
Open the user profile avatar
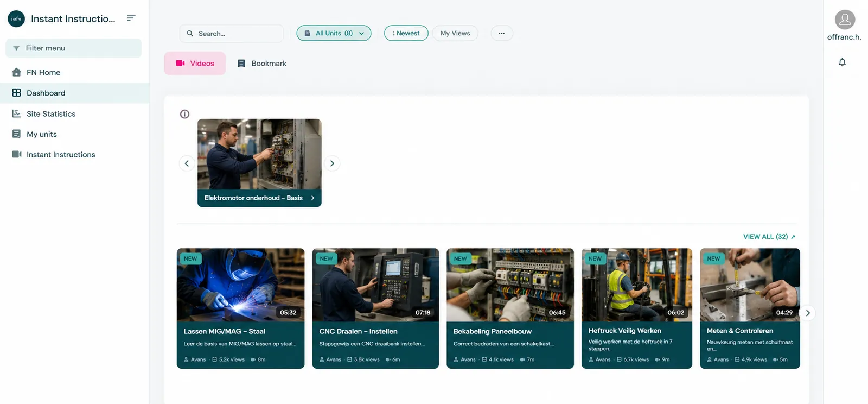[845, 20]
